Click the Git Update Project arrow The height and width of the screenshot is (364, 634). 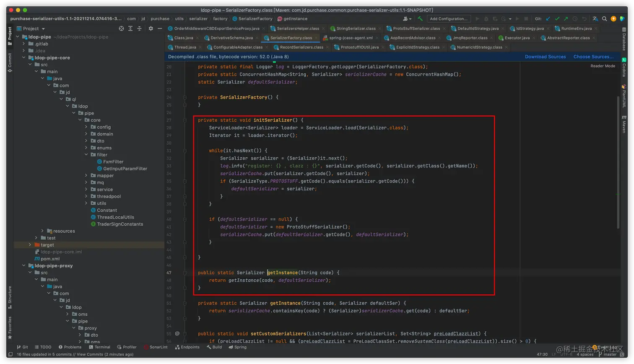(x=548, y=19)
